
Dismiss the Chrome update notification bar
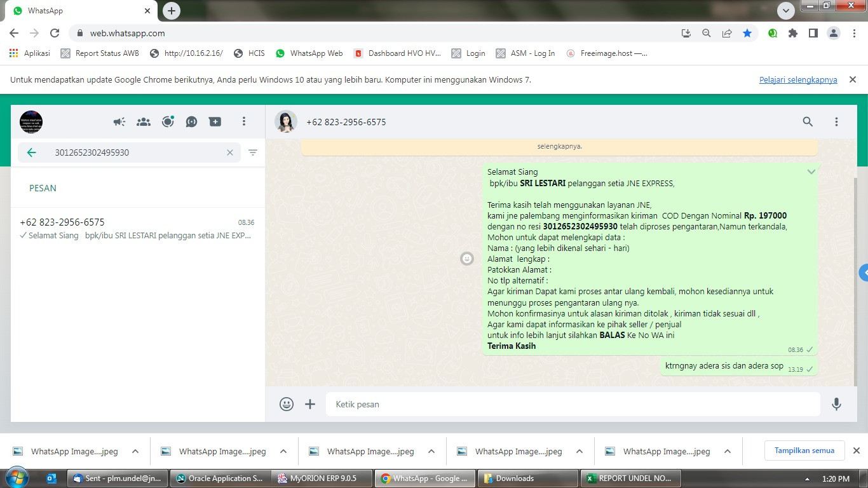point(853,79)
